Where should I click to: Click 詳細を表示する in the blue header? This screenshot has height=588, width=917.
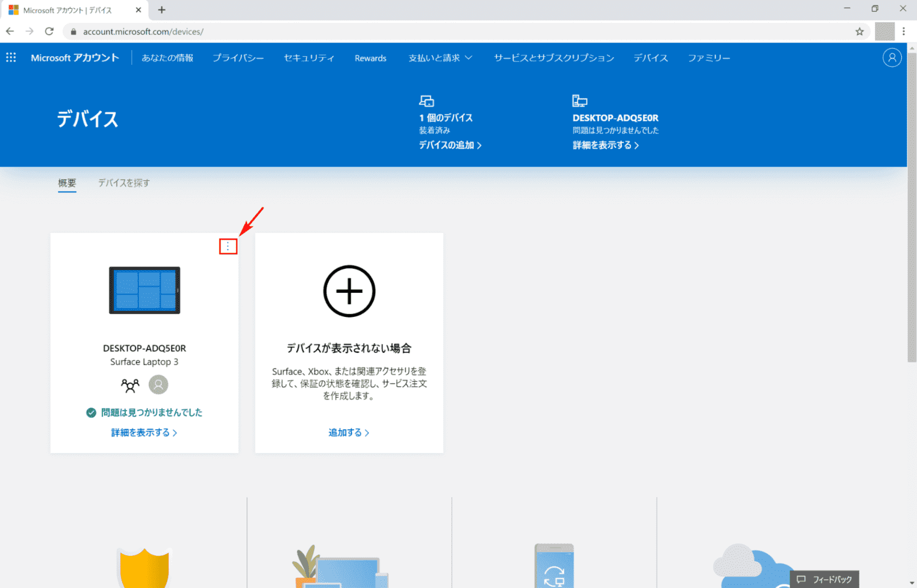pos(606,145)
